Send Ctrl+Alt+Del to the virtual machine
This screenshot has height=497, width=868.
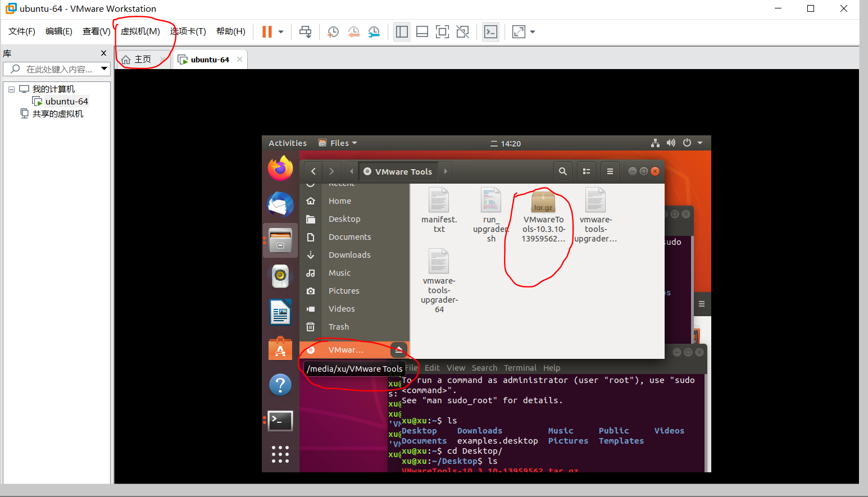(x=305, y=32)
